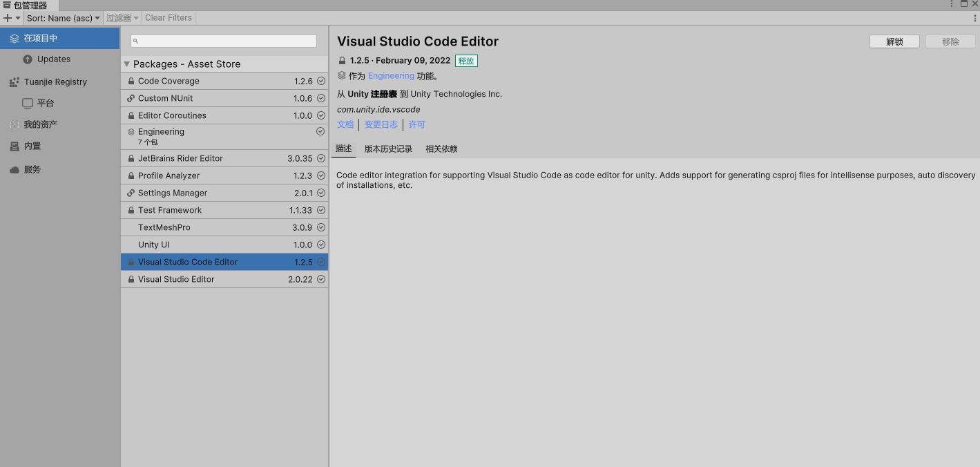Viewport: 980px width, 467px height.
Task: Open the add package dropdown arrow
Action: [18, 18]
